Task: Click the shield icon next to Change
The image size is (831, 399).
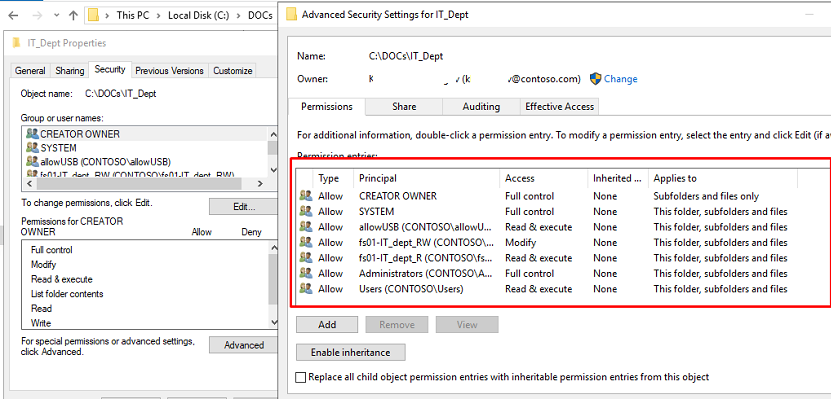Action: (x=595, y=79)
